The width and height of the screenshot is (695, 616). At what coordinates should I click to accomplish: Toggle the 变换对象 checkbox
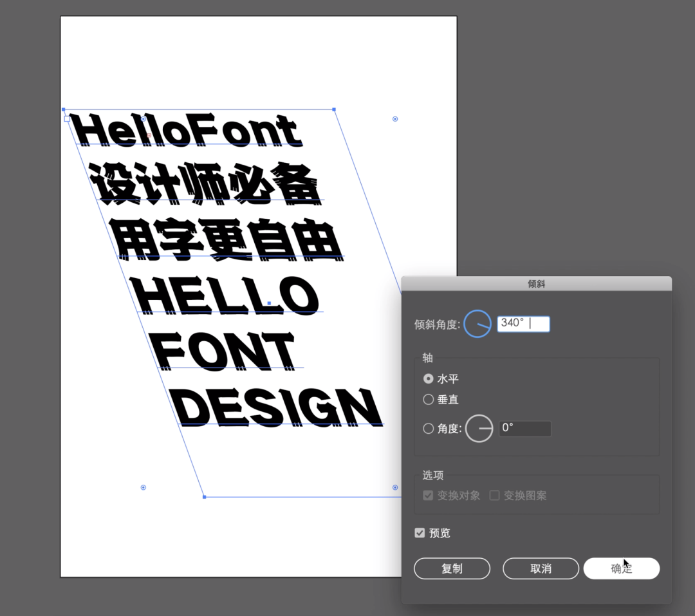tap(429, 496)
